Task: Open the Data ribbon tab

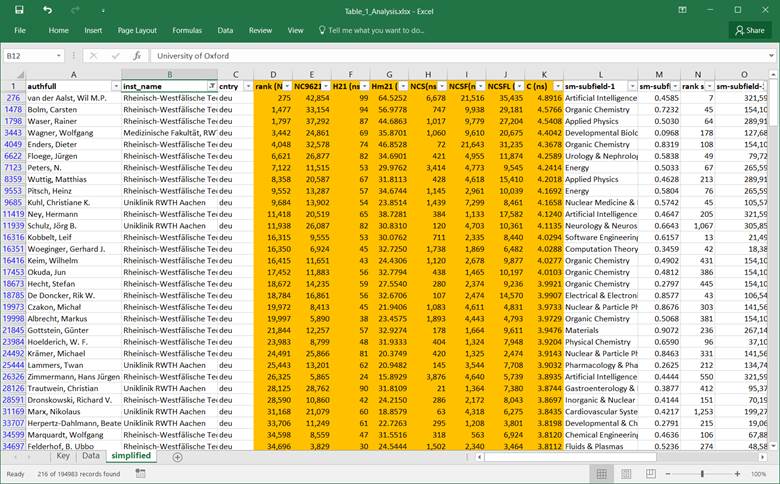Action: click(x=225, y=30)
